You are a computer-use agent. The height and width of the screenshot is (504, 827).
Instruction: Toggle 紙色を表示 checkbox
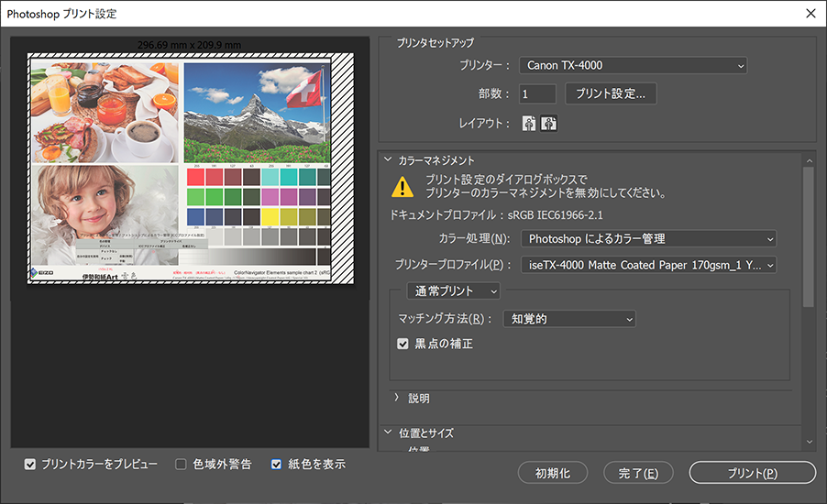point(276,464)
